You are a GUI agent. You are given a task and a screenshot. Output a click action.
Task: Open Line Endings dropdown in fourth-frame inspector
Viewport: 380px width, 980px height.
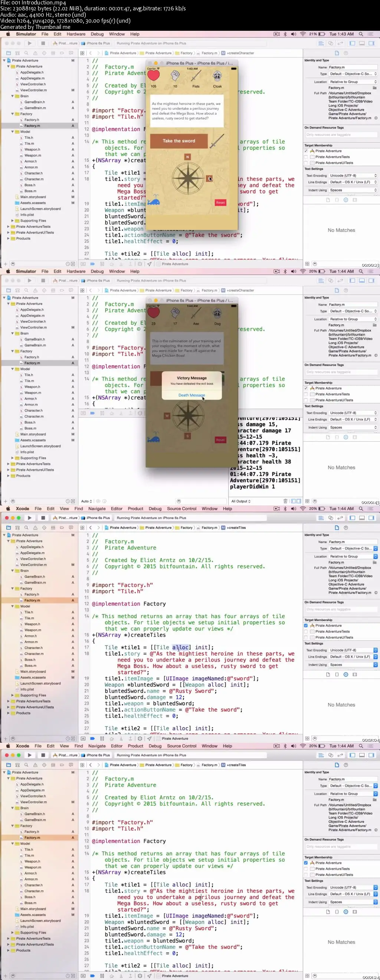coord(353,894)
